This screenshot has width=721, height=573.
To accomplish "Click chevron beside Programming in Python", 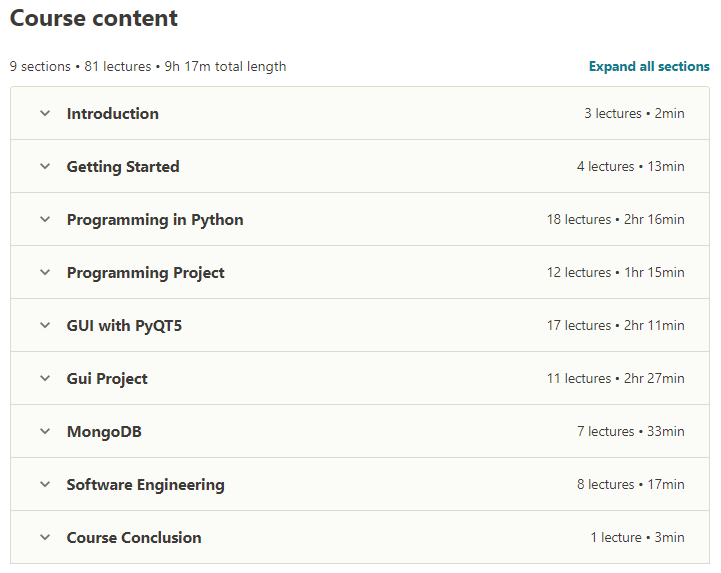I will [x=45, y=219].
